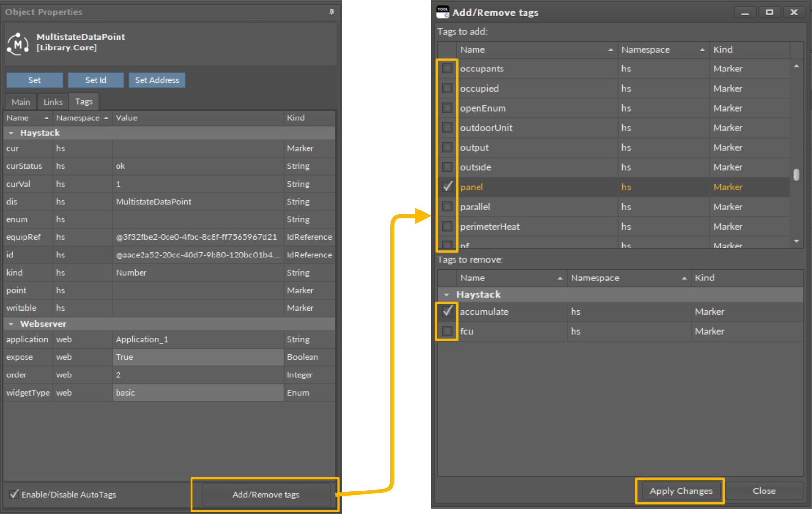Click scroll up arrow in Tags to add list
The image size is (812, 514).
tap(796, 66)
